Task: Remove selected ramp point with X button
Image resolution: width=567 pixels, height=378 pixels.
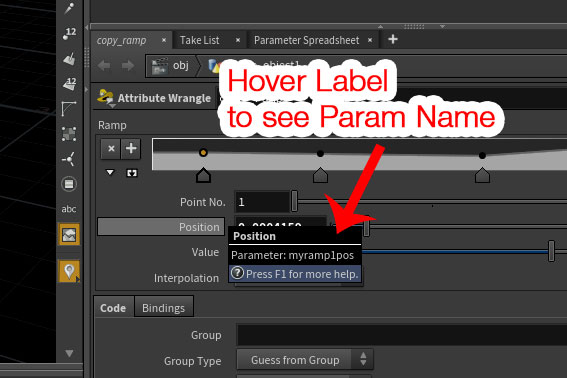Action: [x=111, y=149]
